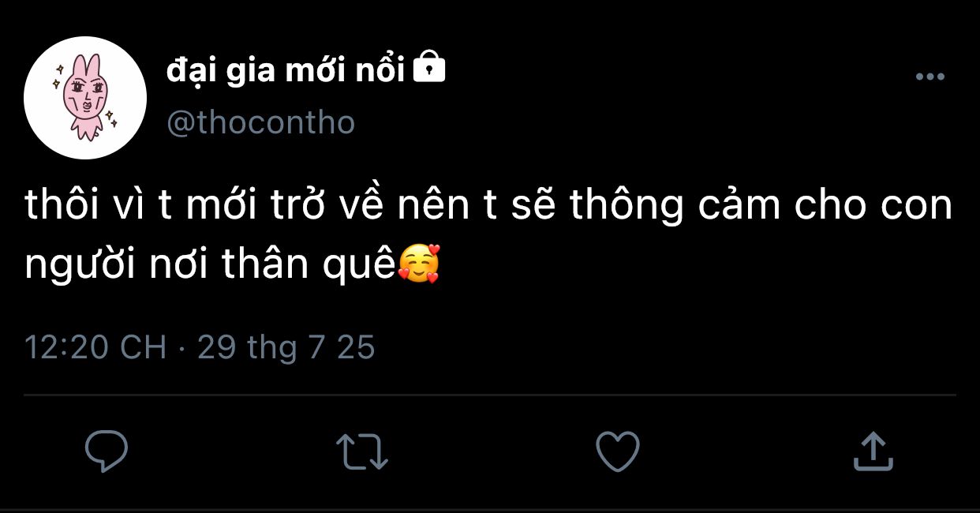The width and height of the screenshot is (980, 513).
Task: Click the smiling face with hearts emoji
Action: pyautogui.click(x=419, y=264)
